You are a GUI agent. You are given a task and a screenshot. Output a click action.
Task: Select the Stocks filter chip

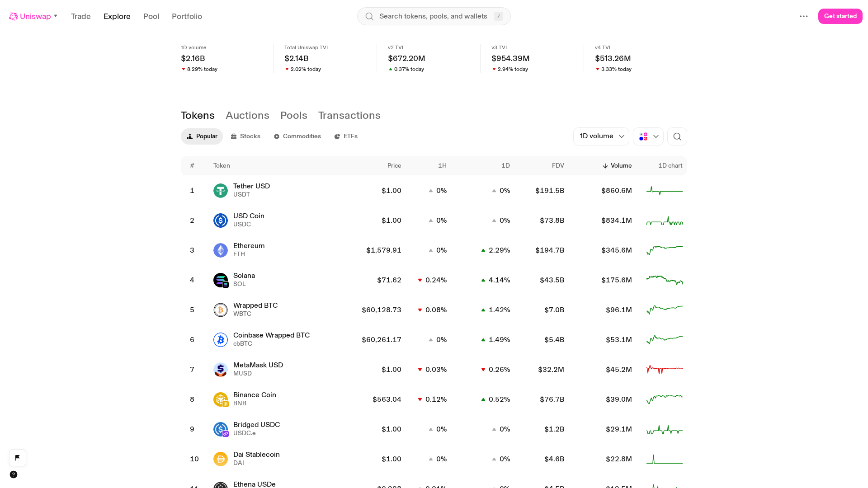point(245,136)
